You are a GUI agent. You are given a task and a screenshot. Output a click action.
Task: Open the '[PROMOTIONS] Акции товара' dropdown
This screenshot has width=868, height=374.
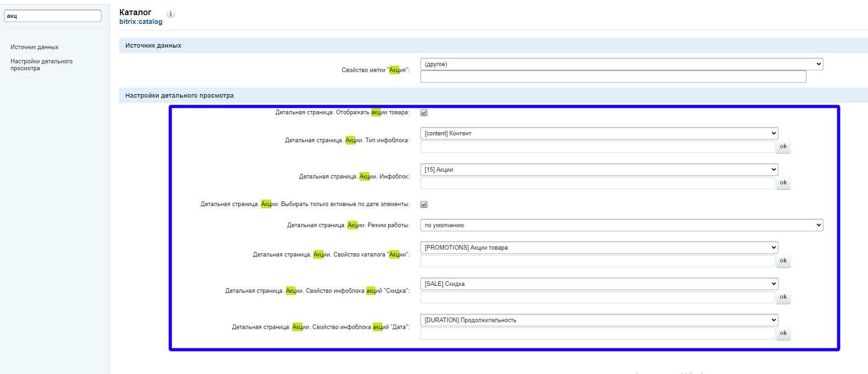pyautogui.click(x=599, y=248)
